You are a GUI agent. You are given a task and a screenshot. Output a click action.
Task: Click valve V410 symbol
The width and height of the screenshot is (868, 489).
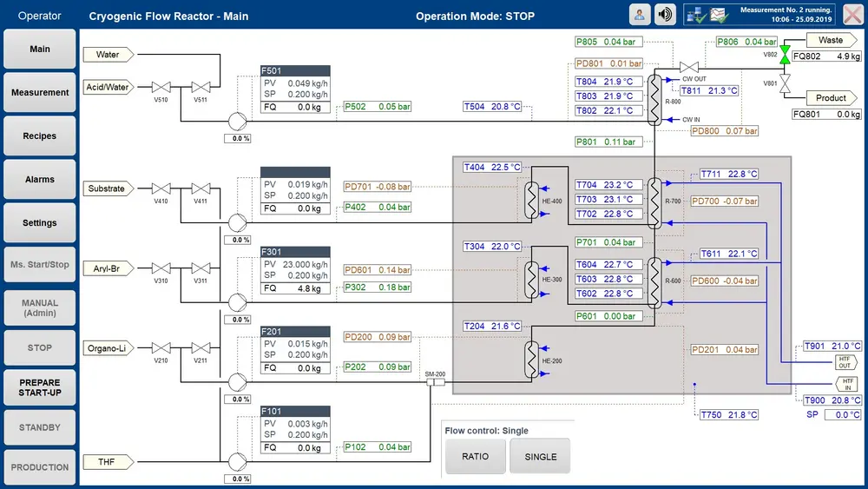tap(161, 188)
